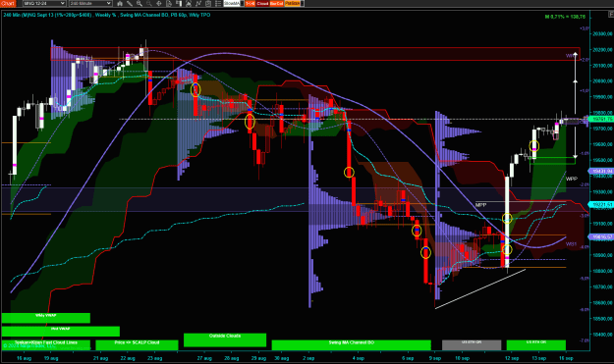Click the zoom in magnifier icon

140,4
